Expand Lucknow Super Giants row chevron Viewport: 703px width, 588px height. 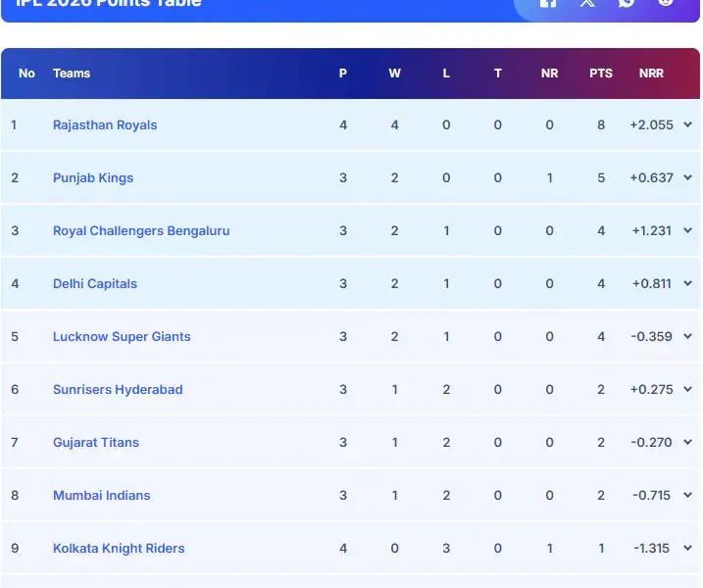(x=687, y=337)
